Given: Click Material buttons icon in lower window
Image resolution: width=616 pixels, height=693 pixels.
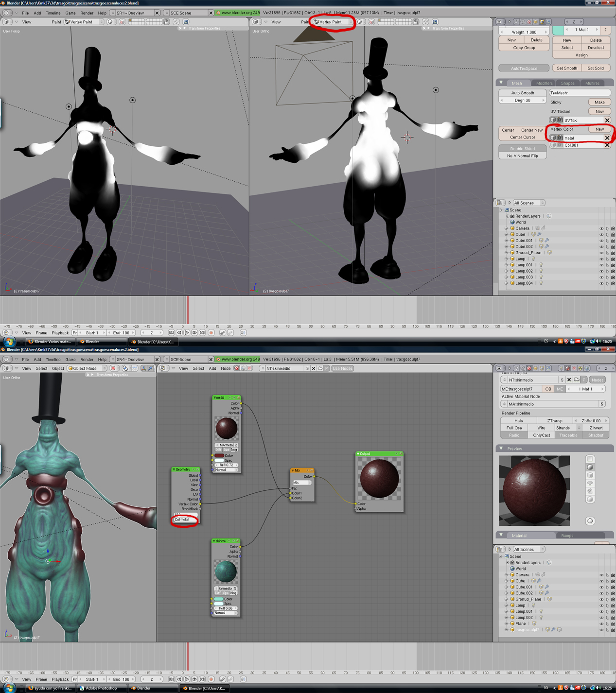Looking at the screenshot, I should [x=567, y=368].
